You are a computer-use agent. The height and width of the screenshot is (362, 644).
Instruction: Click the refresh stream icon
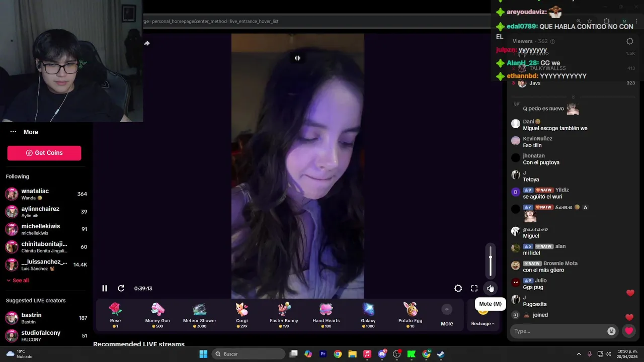[x=121, y=288]
